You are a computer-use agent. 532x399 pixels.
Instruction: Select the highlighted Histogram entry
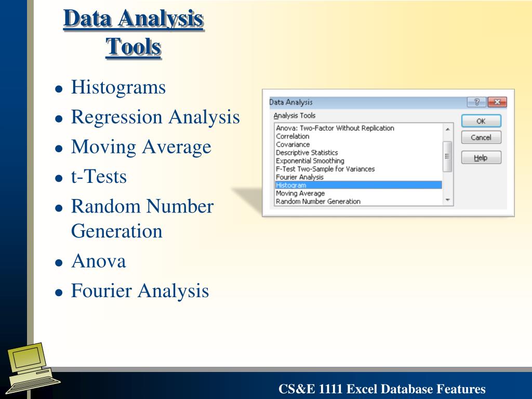point(358,185)
